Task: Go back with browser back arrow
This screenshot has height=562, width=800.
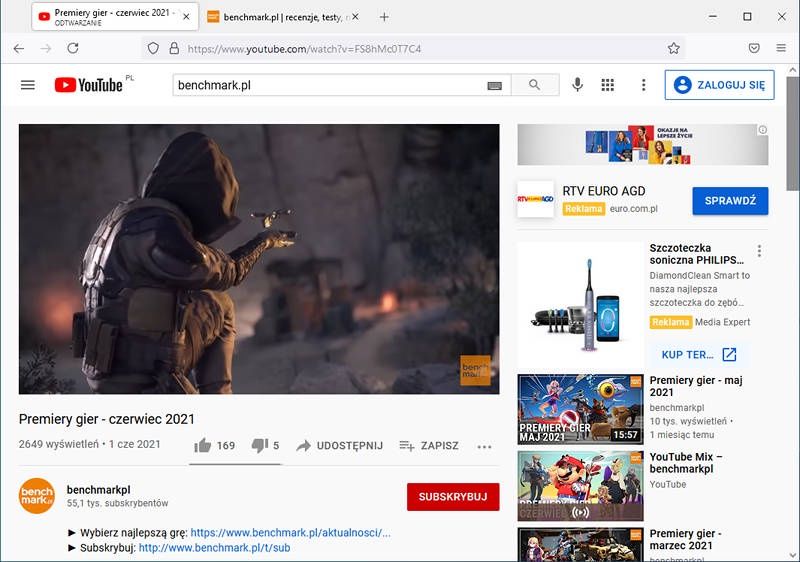Action: [19, 48]
